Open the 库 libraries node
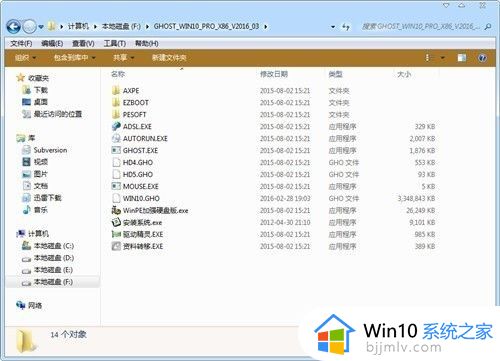Image resolution: width=500 pixels, height=361 pixels. pyautogui.click(x=32, y=138)
